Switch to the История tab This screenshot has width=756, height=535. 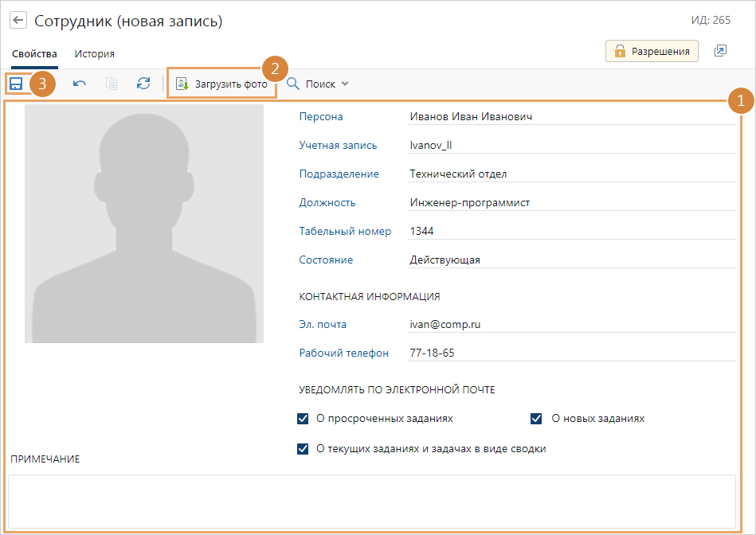pos(95,54)
